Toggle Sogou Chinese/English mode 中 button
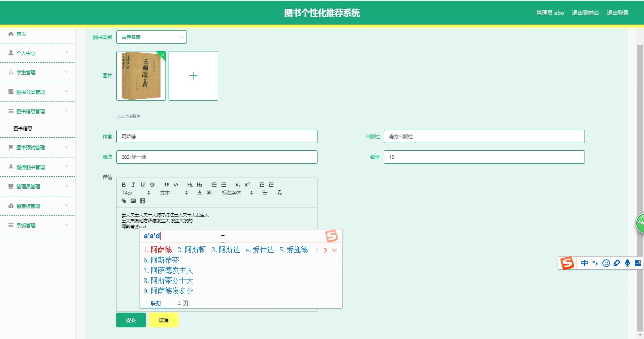Screen dimensions: 644x339 click(585, 263)
